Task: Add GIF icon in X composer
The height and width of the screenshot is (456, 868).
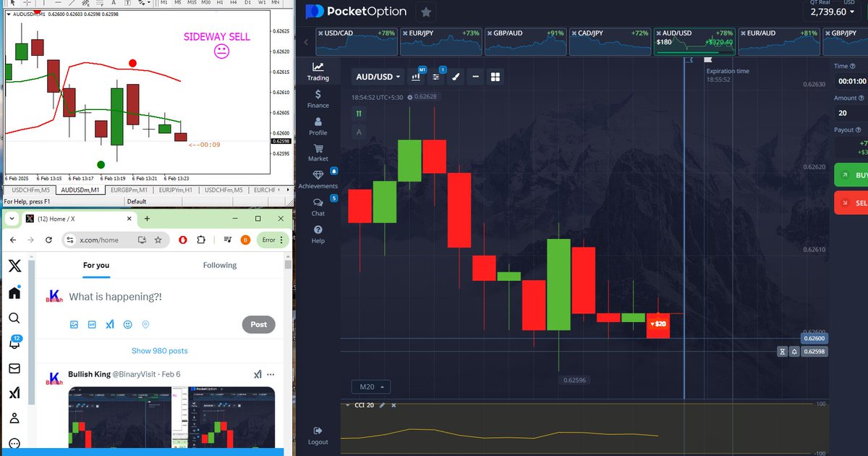Action: coord(92,325)
